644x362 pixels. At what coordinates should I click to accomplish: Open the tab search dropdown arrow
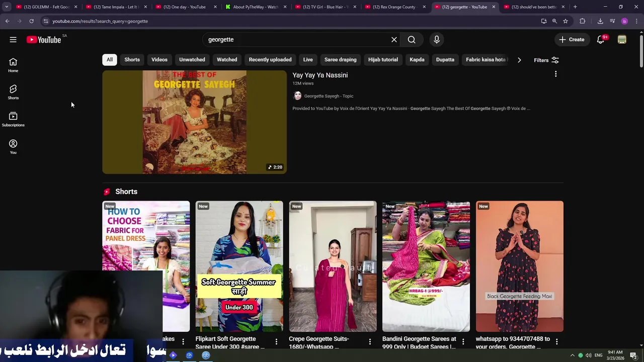pyautogui.click(x=7, y=7)
